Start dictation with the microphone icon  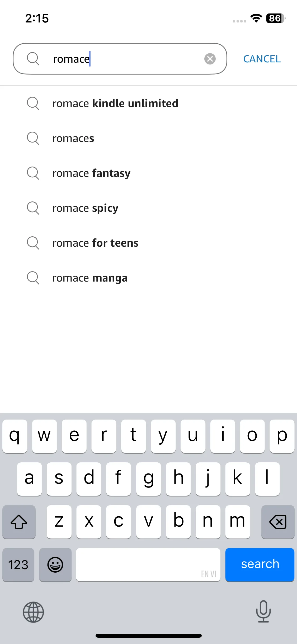263,611
